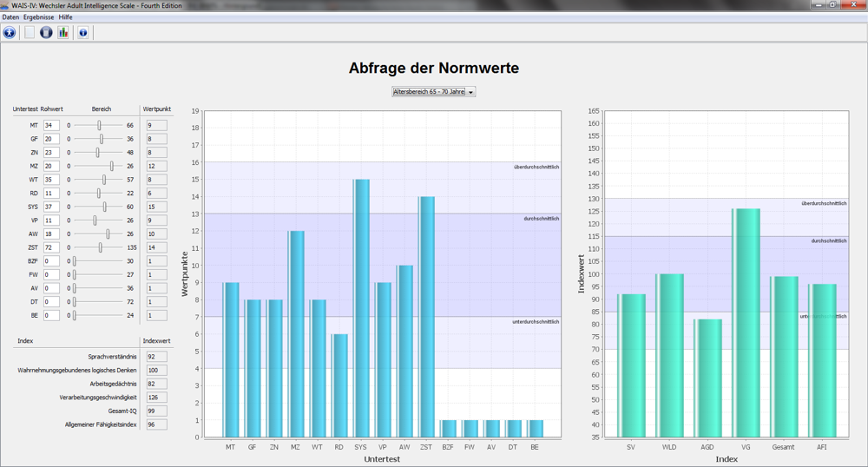
Task: Click the VG bar in index chart
Action: coord(746,321)
